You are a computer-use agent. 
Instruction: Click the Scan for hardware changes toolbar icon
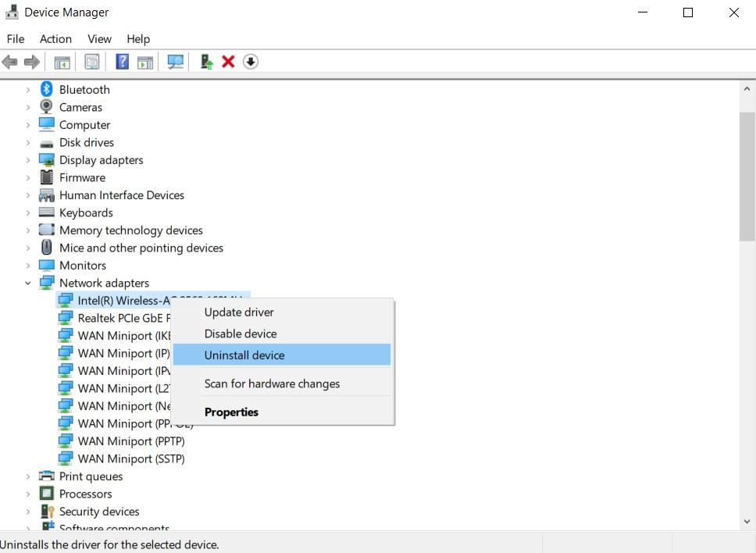pyautogui.click(x=175, y=62)
